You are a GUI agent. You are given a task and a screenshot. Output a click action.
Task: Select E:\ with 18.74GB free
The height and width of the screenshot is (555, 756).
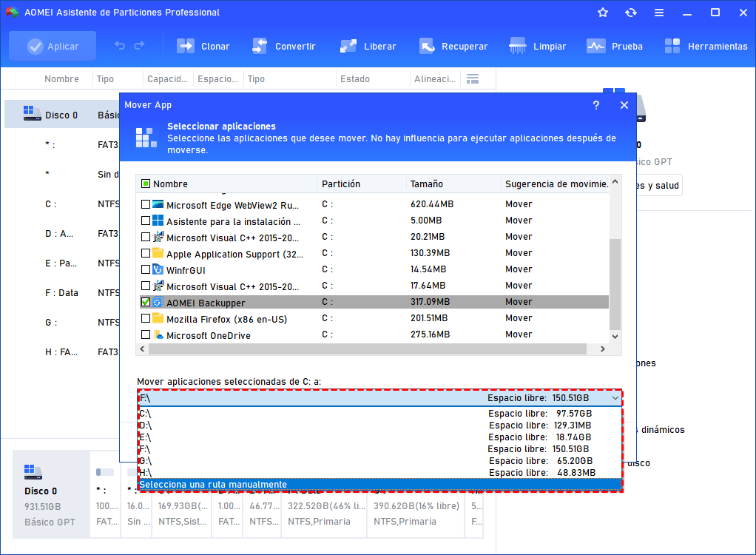tap(380, 437)
